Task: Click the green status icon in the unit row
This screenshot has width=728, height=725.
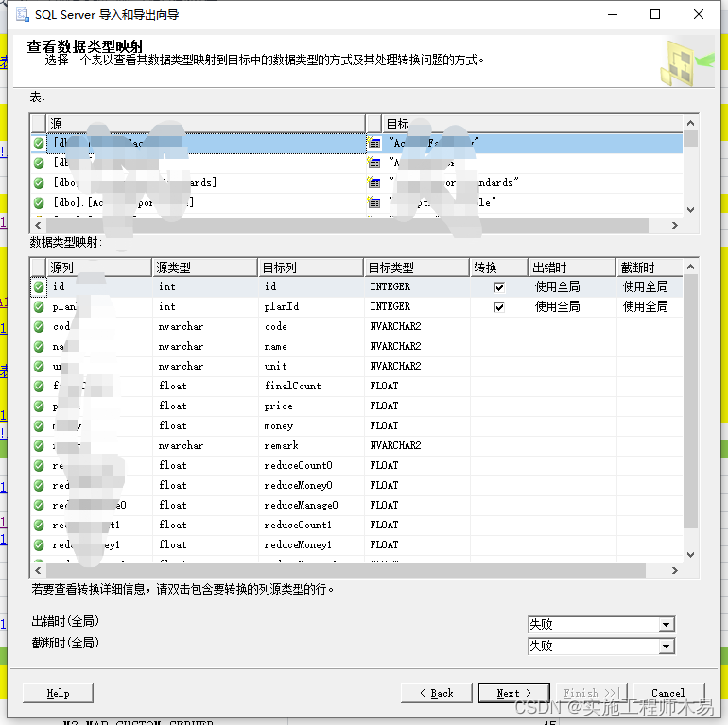Action: (x=39, y=366)
